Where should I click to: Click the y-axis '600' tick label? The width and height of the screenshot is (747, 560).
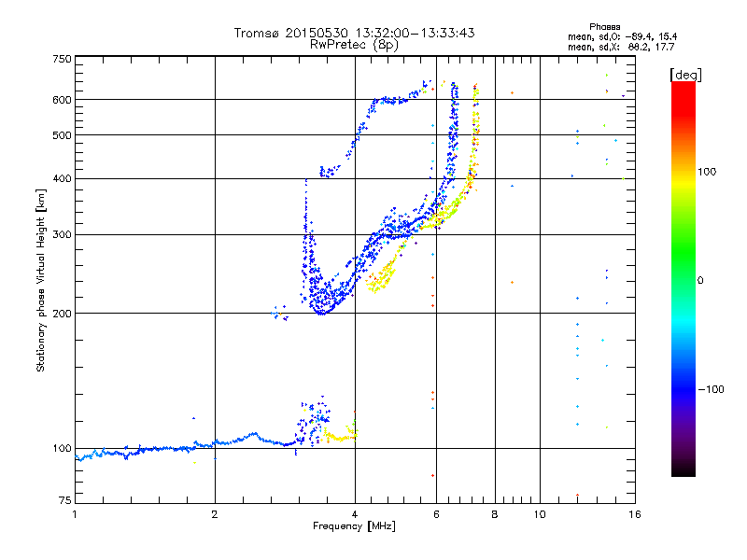pos(62,100)
